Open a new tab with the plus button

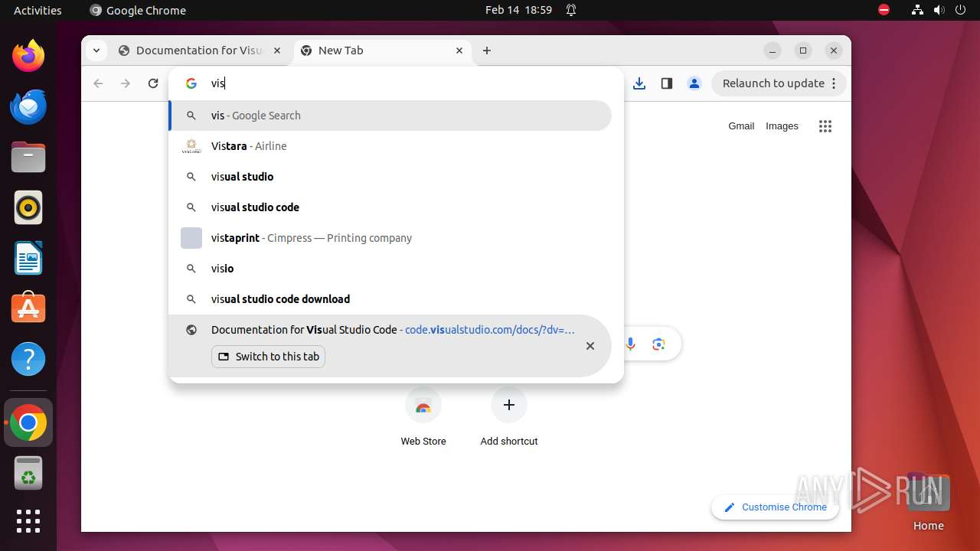(487, 51)
